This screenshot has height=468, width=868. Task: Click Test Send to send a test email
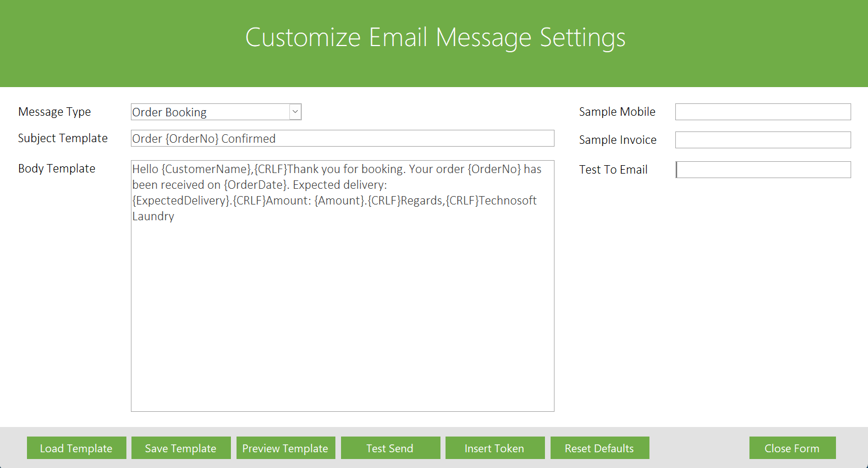(390, 448)
